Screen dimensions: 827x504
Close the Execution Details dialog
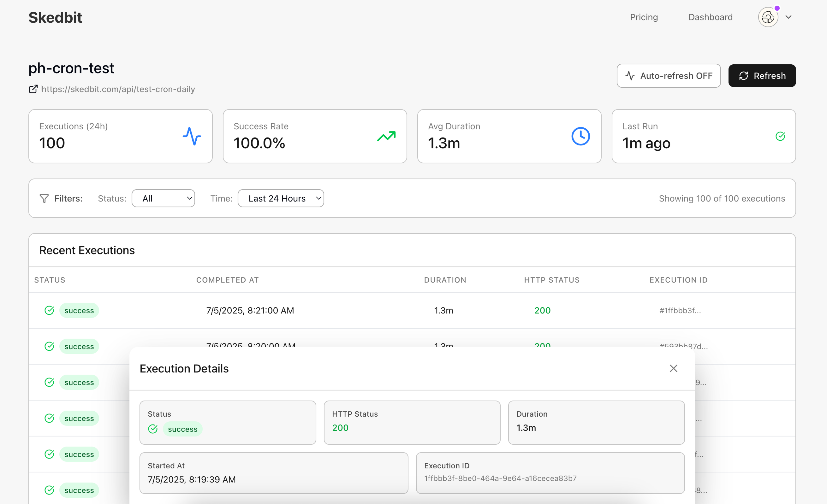[x=673, y=368]
